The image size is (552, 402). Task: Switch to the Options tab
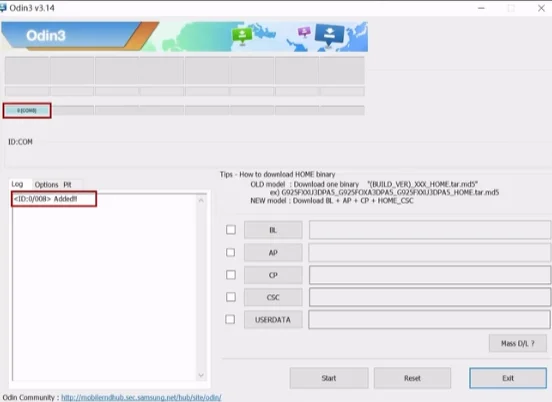(x=46, y=184)
